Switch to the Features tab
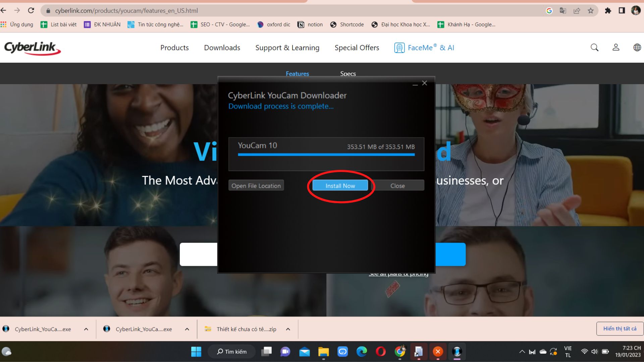Viewport: 644px width, 362px height. point(297,73)
